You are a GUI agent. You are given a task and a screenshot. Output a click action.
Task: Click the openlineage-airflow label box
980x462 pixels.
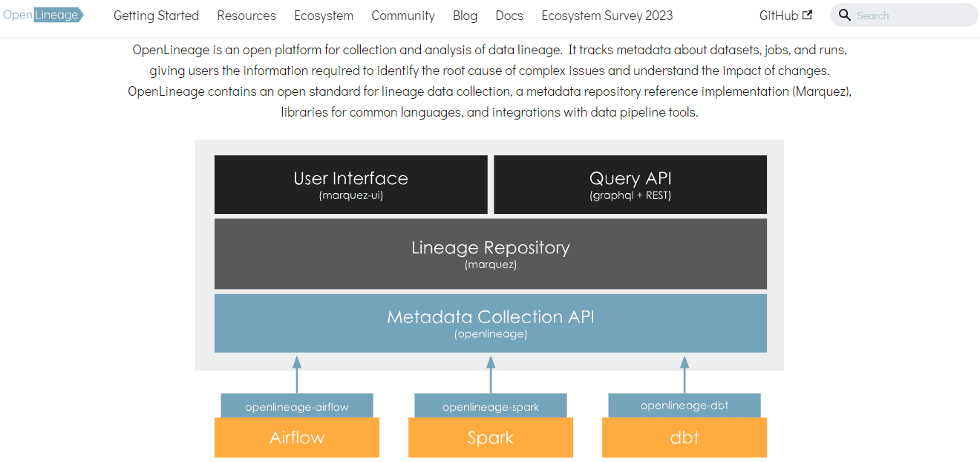(297, 406)
